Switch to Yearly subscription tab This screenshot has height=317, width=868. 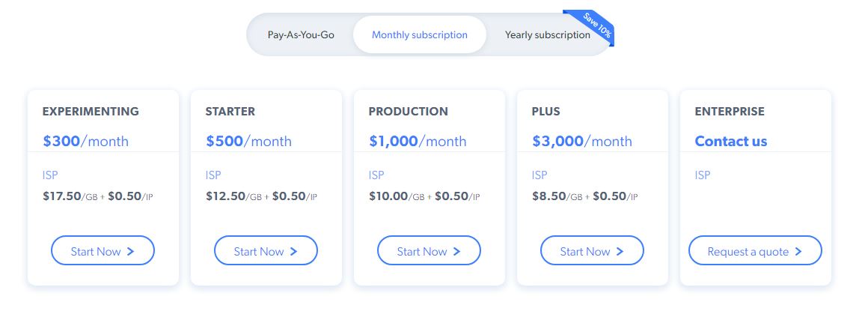tap(547, 34)
